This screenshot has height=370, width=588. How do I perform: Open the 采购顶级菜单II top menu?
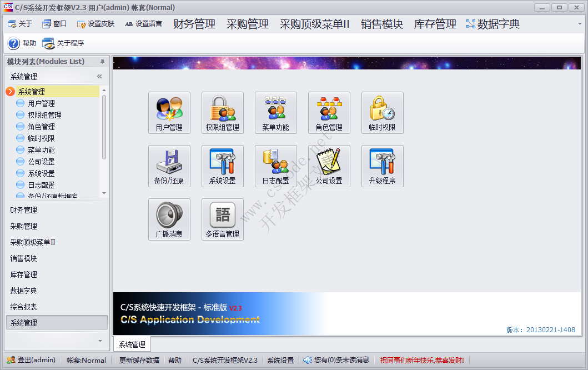(314, 24)
